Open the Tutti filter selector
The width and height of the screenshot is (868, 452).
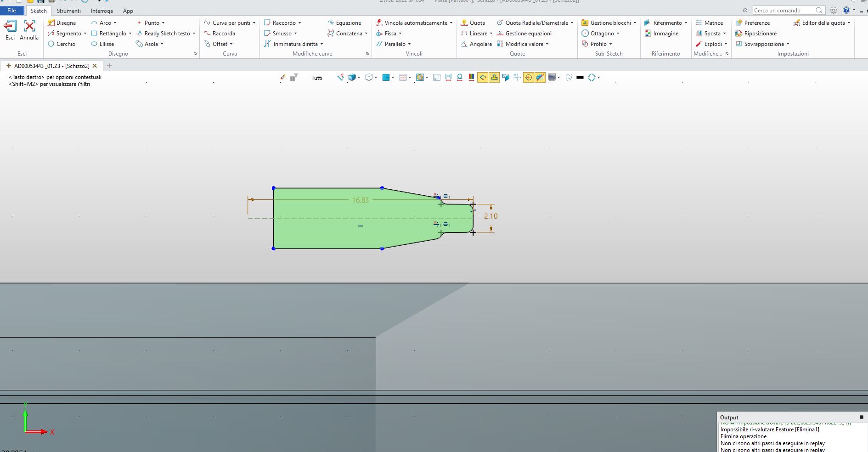tap(317, 78)
